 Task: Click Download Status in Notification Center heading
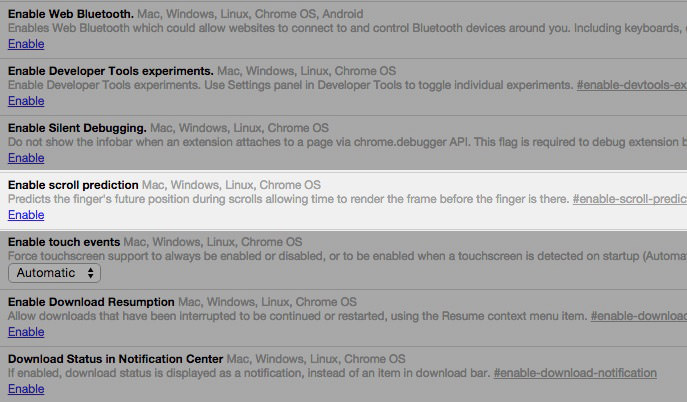115,358
